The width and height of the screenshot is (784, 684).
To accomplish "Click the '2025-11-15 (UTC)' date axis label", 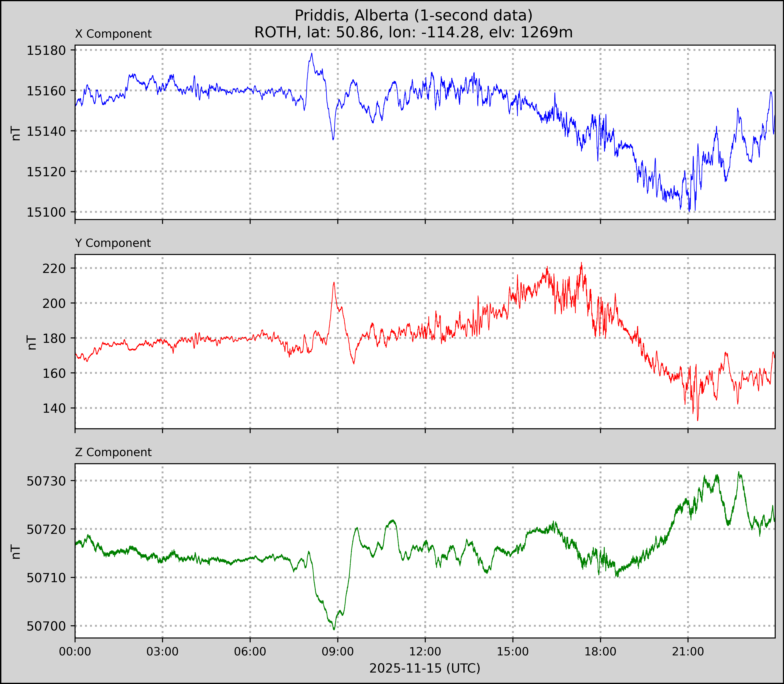I will pyautogui.click(x=425, y=668).
